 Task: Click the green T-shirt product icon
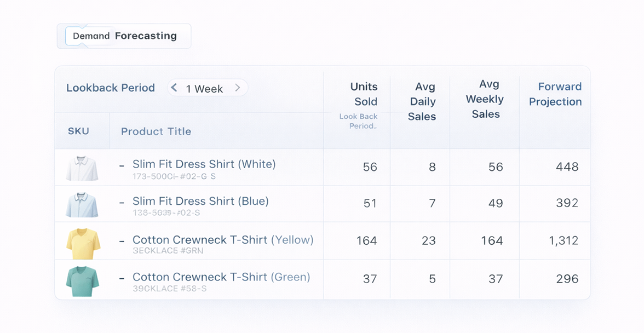[82, 280]
